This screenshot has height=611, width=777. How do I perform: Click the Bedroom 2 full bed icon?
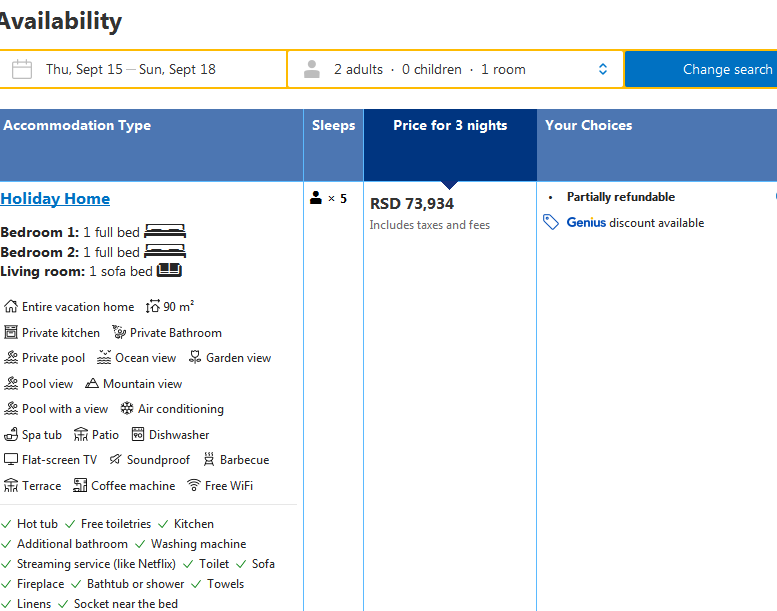click(x=165, y=251)
